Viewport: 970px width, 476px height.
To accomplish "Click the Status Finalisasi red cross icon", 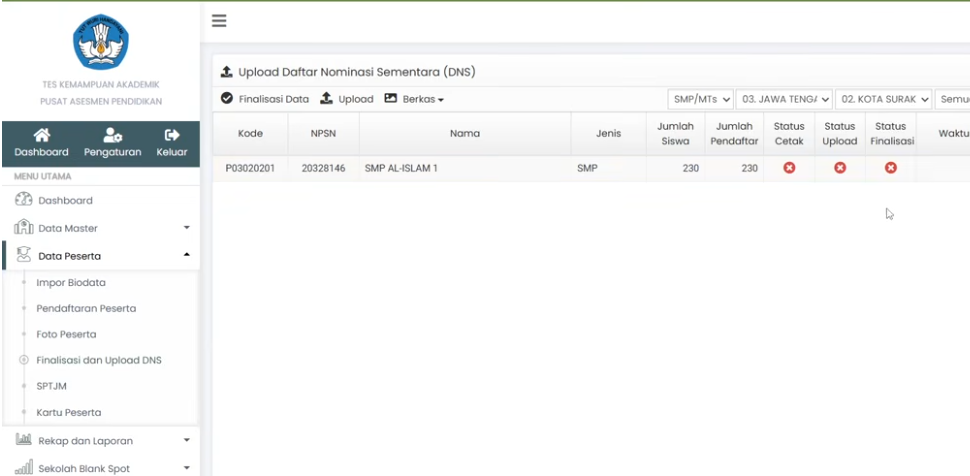I will pos(891,168).
